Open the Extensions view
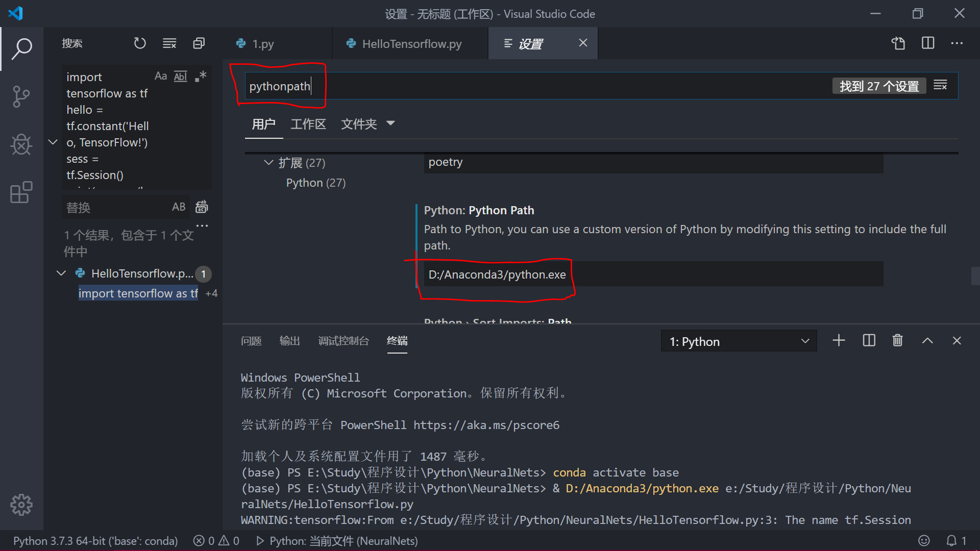The image size is (980, 551). pyautogui.click(x=21, y=192)
